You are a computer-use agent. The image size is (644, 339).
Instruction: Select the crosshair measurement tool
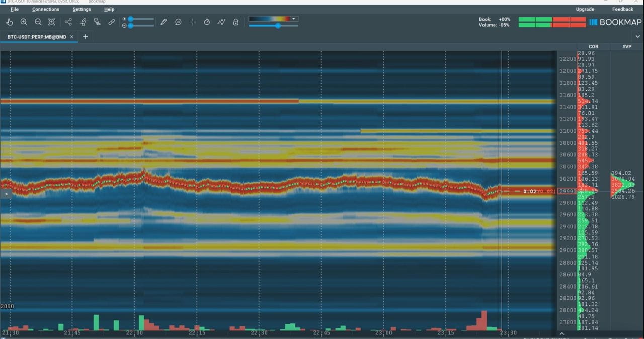[x=192, y=22]
